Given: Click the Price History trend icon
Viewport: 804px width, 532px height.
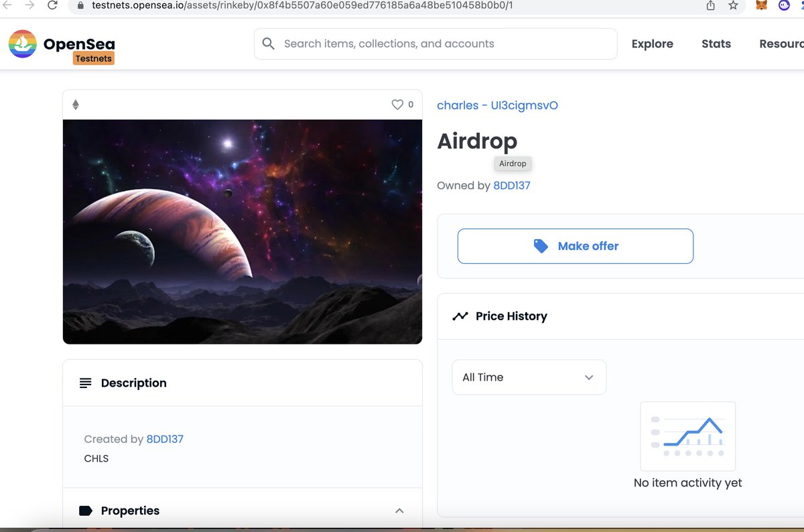Looking at the screenshot, I should coord(460,316).
